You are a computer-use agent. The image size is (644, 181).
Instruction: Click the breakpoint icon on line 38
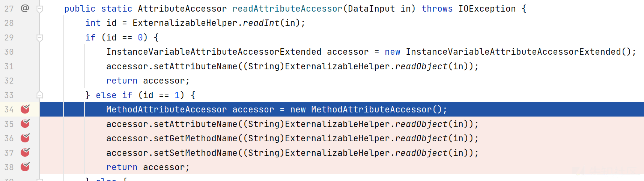point(25,167)
